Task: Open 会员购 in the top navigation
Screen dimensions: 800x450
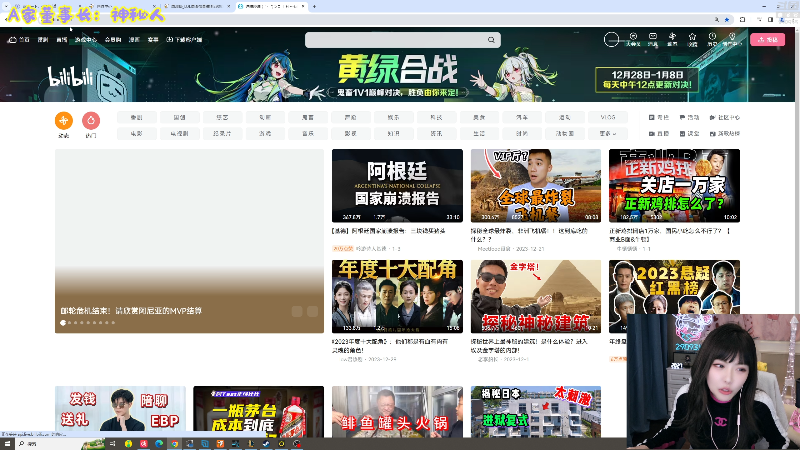Action: click(113, 39)
